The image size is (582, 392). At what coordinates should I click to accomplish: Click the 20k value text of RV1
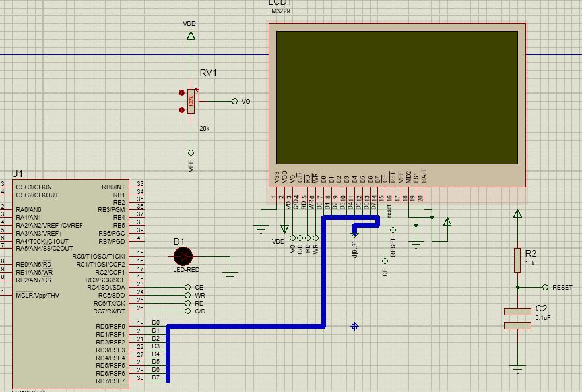click(205, 129)
